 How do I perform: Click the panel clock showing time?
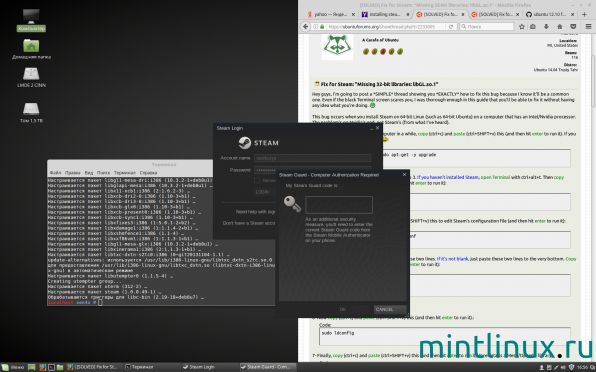pos(582,367)
